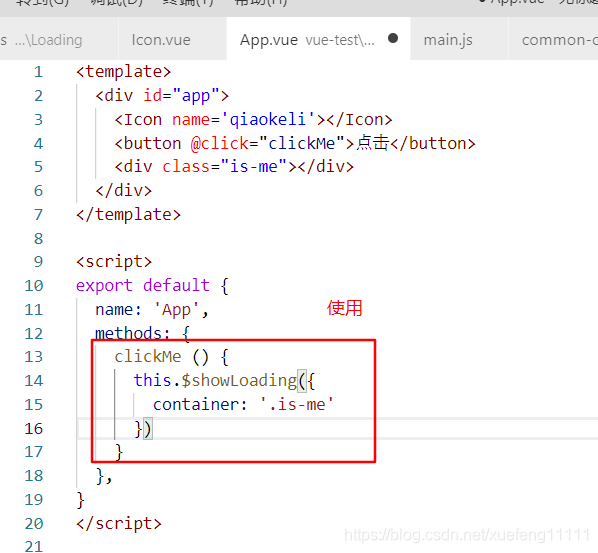
Task: Click the opening <template> tag
Action: 124,72
